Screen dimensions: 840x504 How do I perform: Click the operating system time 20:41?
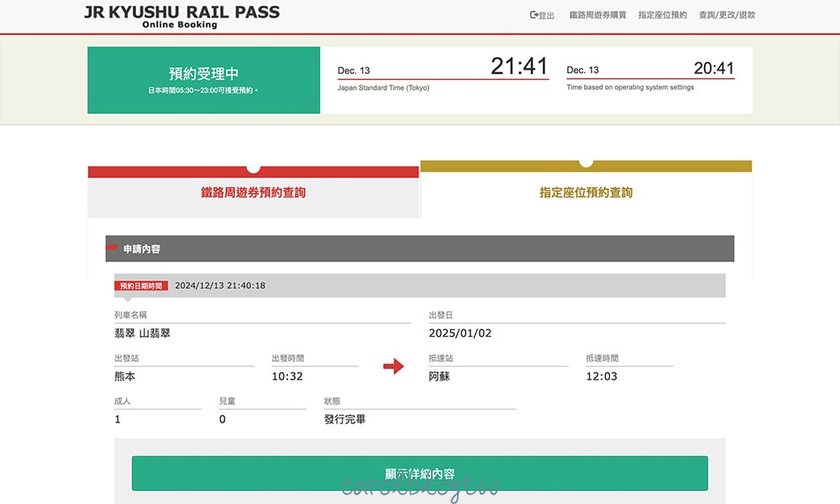[713, 68]
